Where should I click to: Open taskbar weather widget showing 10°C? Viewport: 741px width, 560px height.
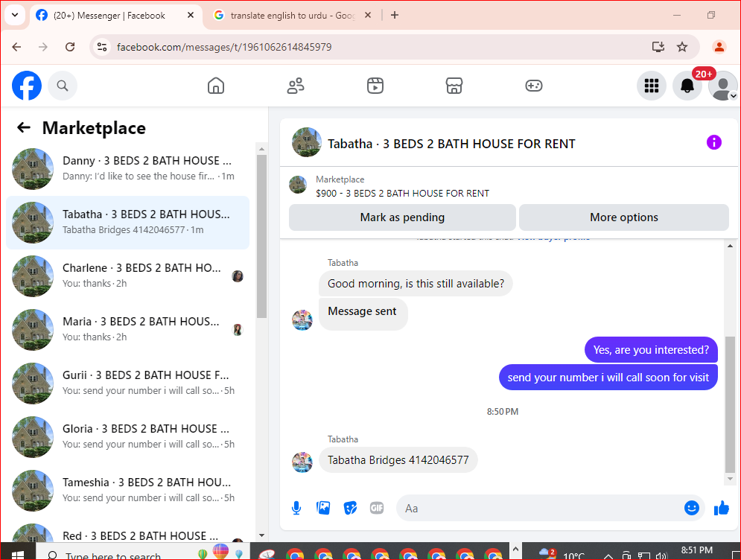[562, 554]
